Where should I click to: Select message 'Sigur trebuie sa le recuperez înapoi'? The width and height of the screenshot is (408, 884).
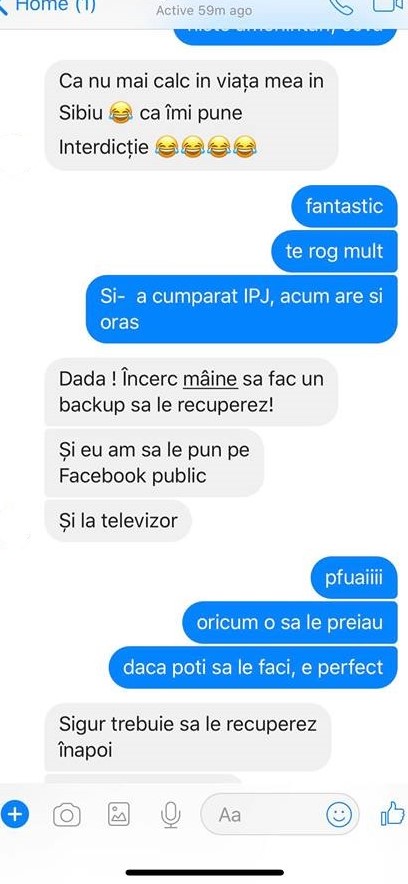[x=188, y=737]
